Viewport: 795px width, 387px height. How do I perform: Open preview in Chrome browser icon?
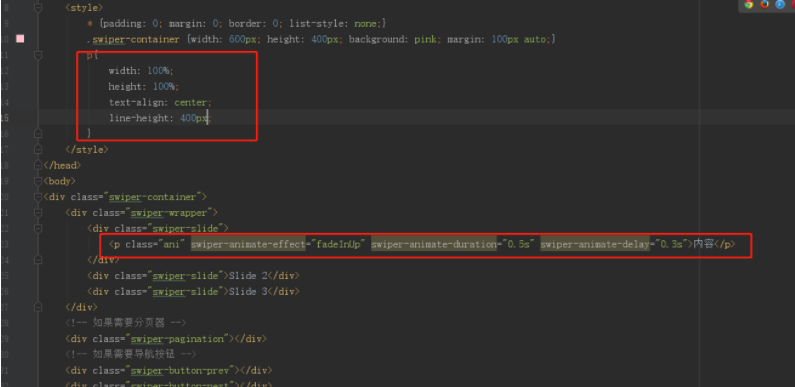(749, 5)
